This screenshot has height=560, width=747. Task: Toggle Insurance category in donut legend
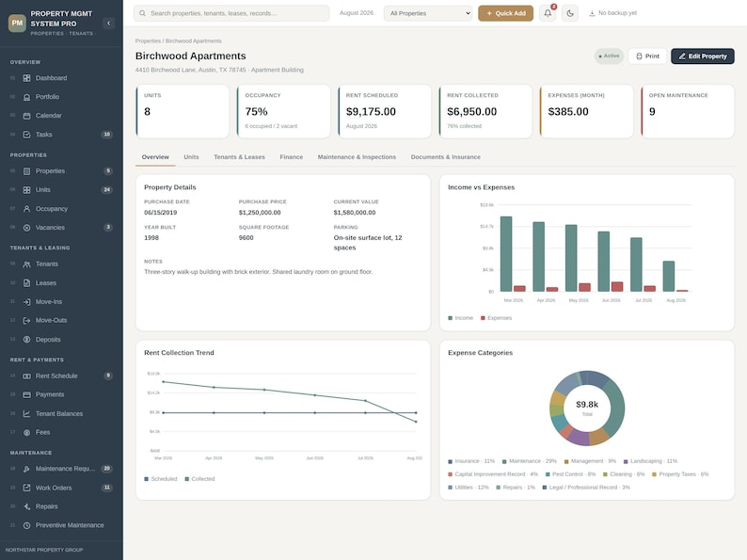click(x=471, y=461)
